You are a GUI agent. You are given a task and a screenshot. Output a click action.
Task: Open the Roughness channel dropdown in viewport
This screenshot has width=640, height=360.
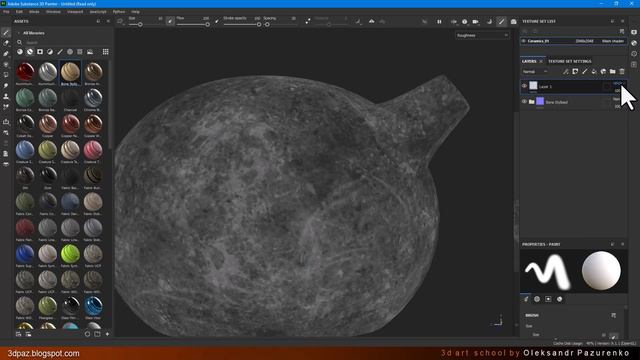[x=482, y=36]
